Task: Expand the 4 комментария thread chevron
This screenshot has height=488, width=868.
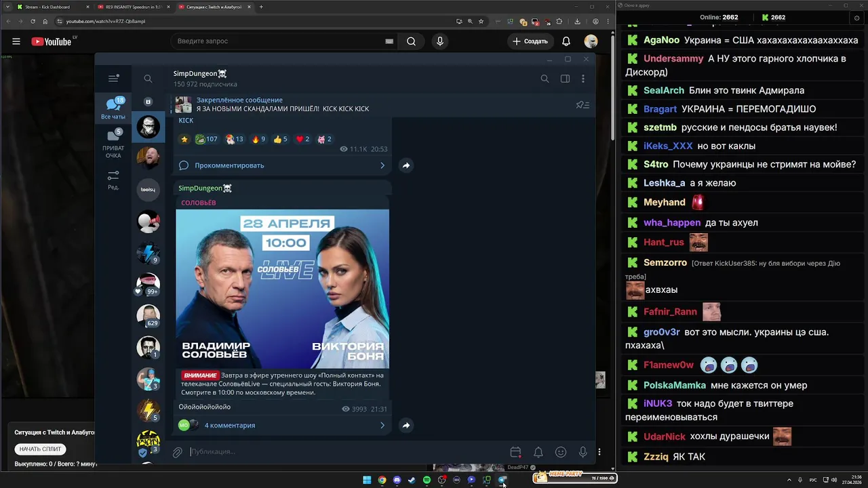Action: [382, 426]
